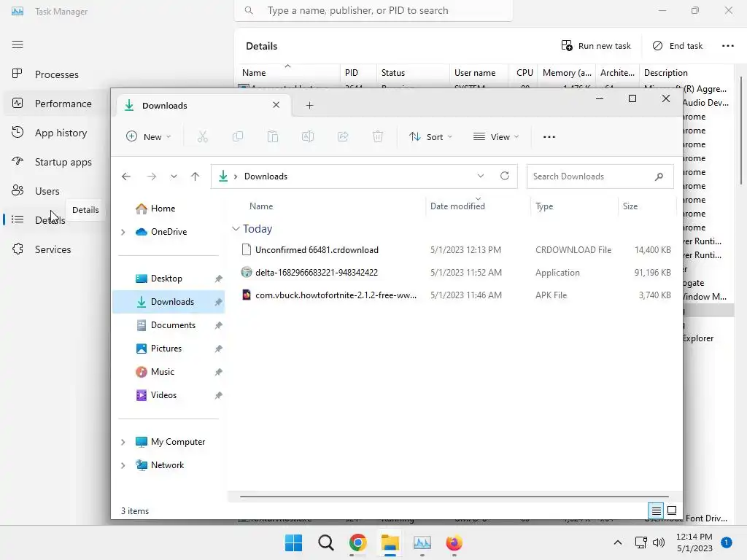Open the Windows Start menu
This screenshot has width=747, height=560.
click(293, 542)
